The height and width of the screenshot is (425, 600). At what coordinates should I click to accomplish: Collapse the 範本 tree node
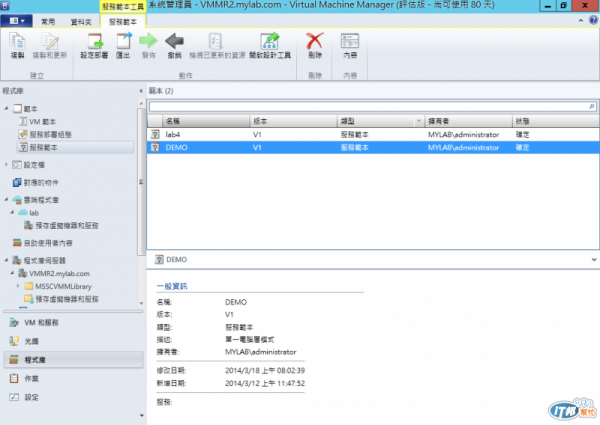7,109
